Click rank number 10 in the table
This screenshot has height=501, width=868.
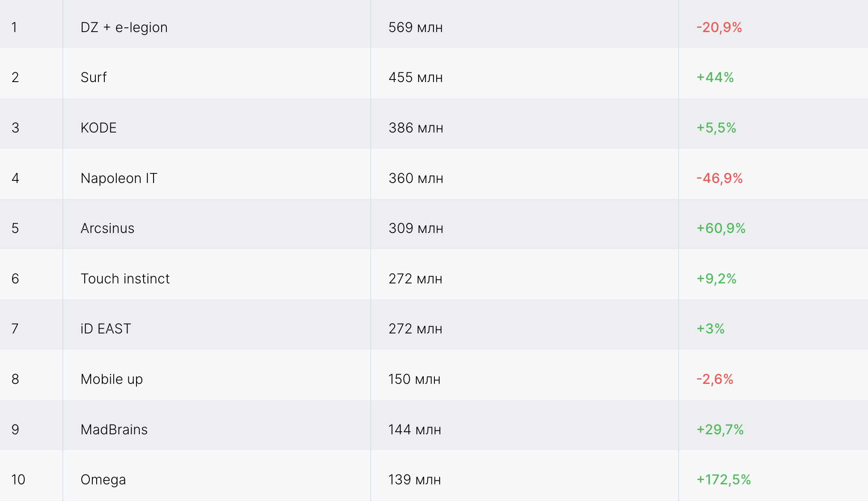18,480
